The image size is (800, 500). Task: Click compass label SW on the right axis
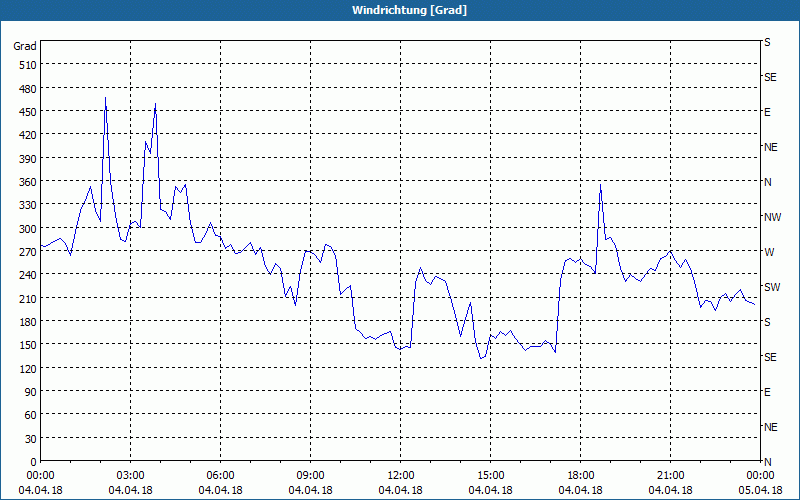[x=772, y=287]
